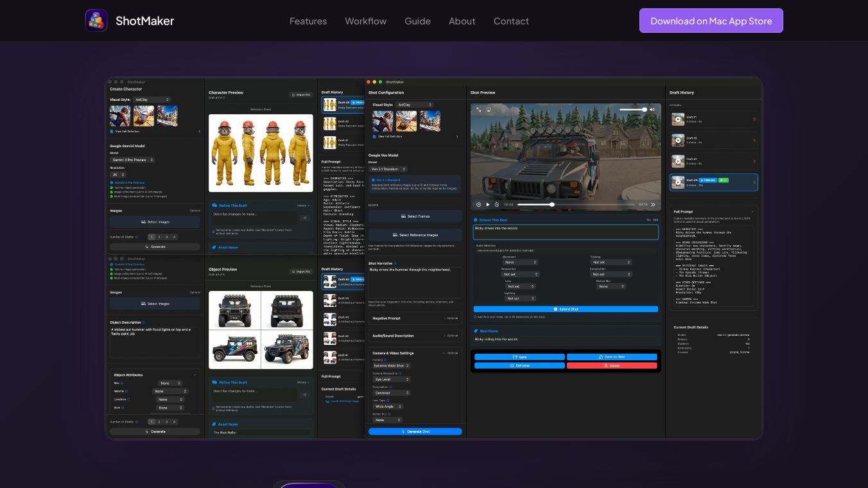
Task: Click the ReFrame button
Action: tap(519, 365)
